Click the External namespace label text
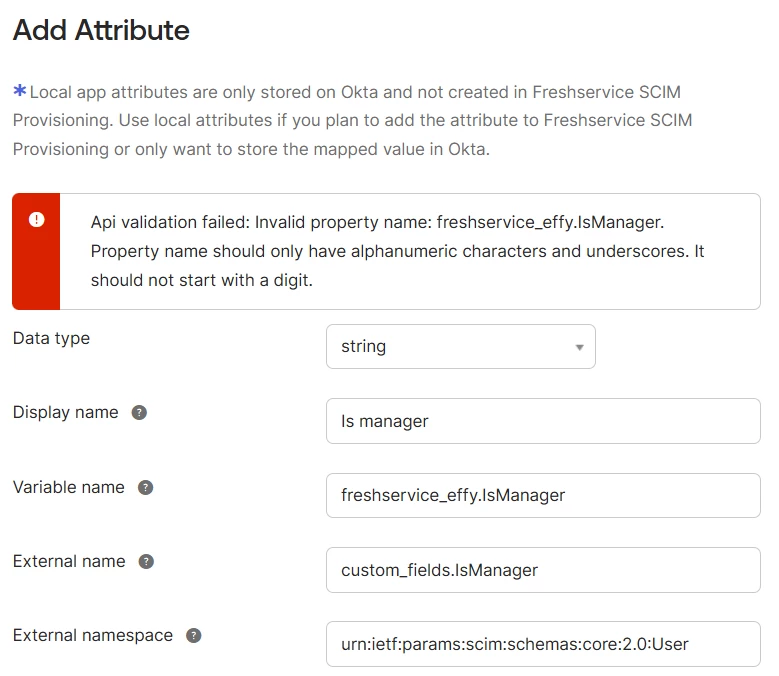779x676 pixels. 93,635
